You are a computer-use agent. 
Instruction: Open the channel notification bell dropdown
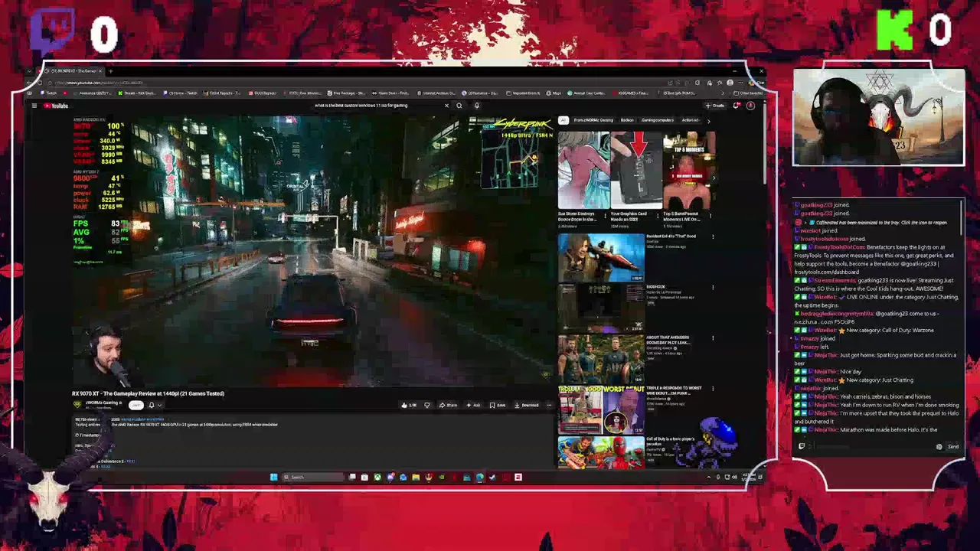pyautogui.click(x=155, y=405)
